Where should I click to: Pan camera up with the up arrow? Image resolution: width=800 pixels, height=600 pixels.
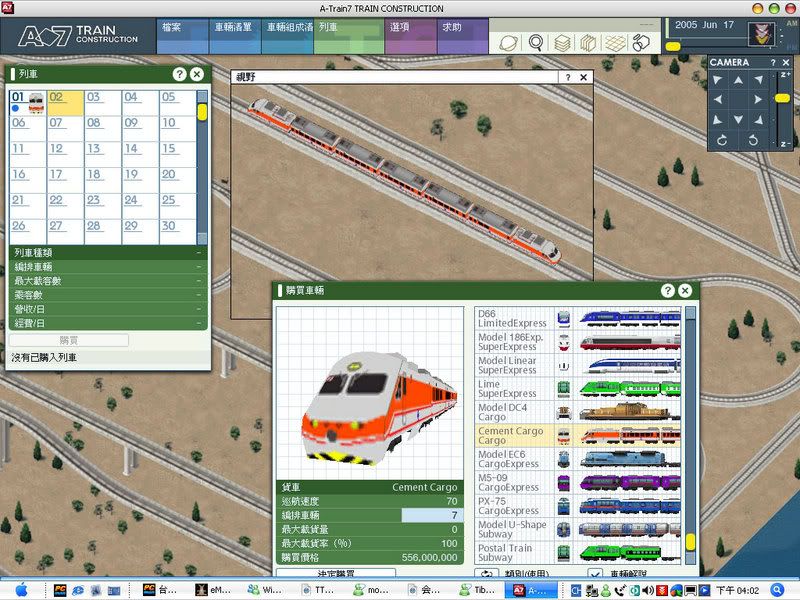tap(738, 80)
